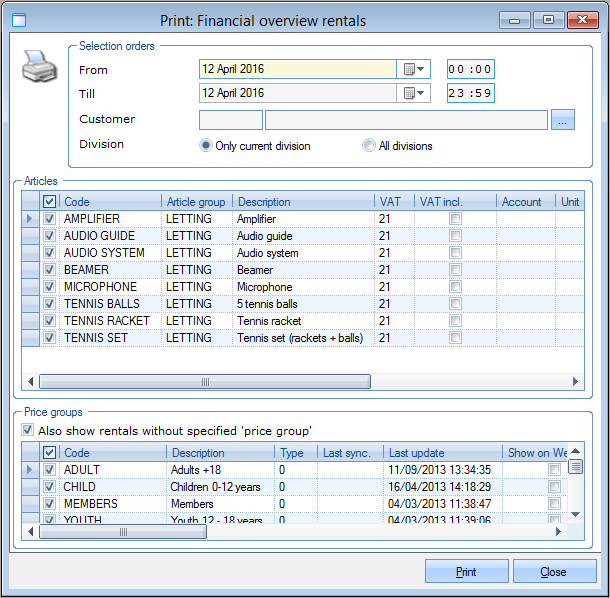
Task: Open the Till date calendar picker
Action: click(x=413, y=93)
